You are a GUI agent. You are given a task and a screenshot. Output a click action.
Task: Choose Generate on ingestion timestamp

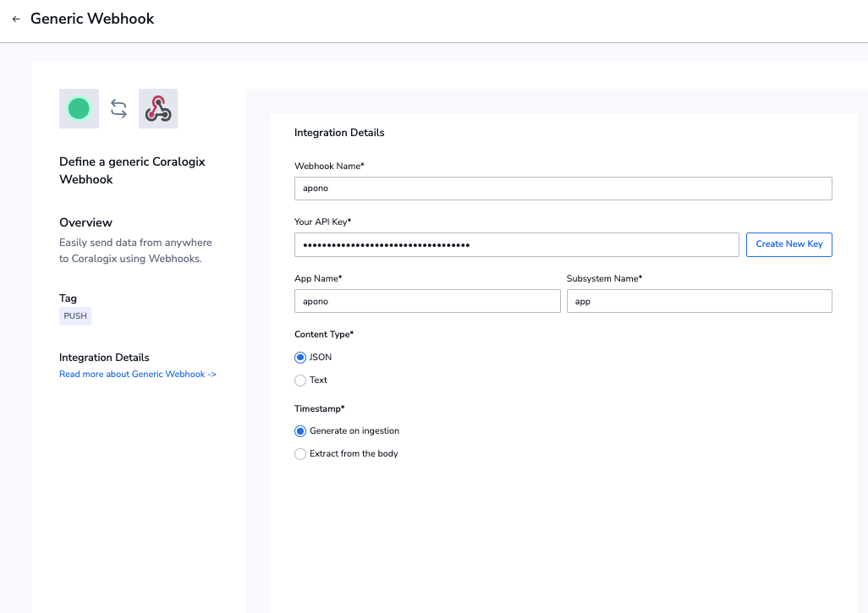[300, 431]
